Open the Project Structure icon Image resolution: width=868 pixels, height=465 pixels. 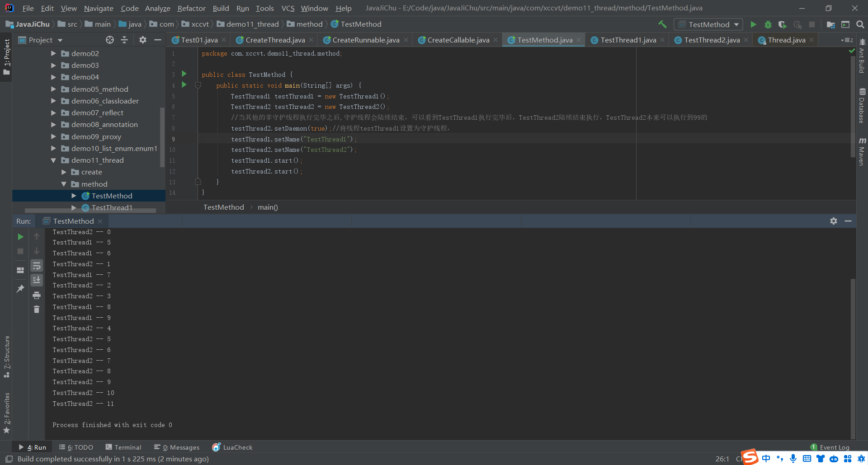[831, 24]
